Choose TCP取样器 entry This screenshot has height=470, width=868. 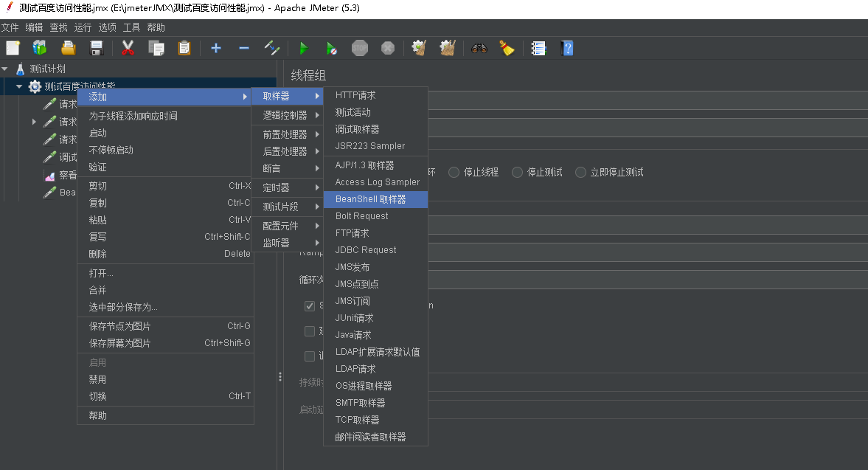[x=376, y=420]
